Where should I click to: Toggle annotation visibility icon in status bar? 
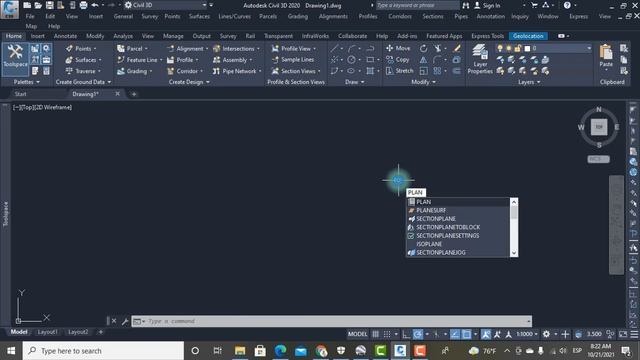(486, 334)
